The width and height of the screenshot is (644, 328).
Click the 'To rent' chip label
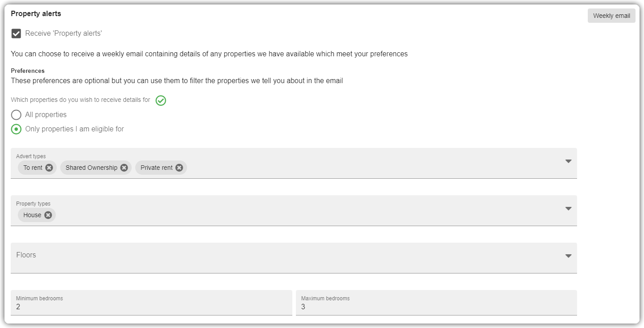click(33, 168)
